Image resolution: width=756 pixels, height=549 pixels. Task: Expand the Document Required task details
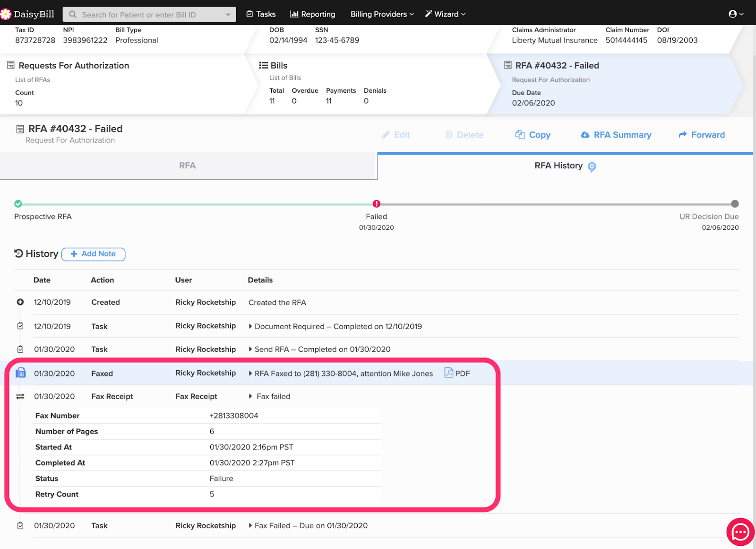click(x=250, y=326)
